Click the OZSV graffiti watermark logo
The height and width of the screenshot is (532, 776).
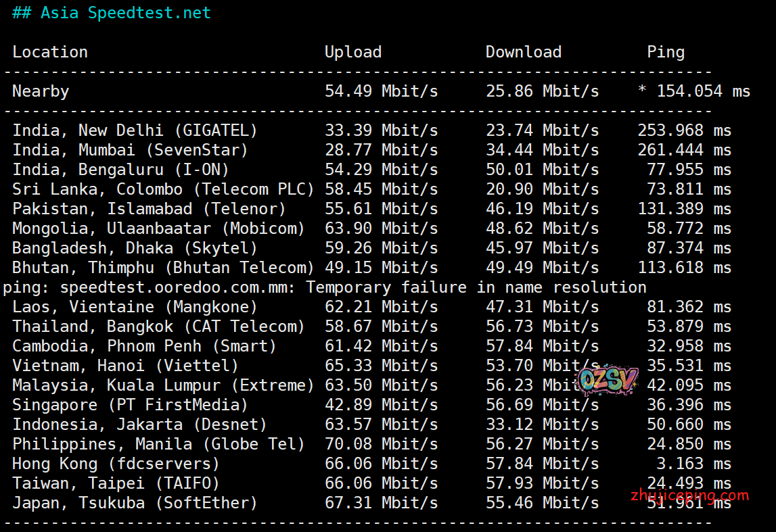point(607,380)
